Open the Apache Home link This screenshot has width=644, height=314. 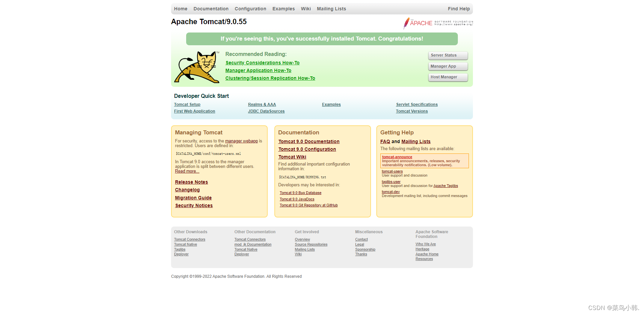(x=427, y=254)
